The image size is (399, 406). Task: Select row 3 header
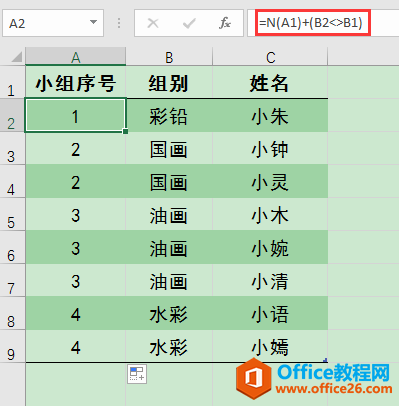click(12, 148)
